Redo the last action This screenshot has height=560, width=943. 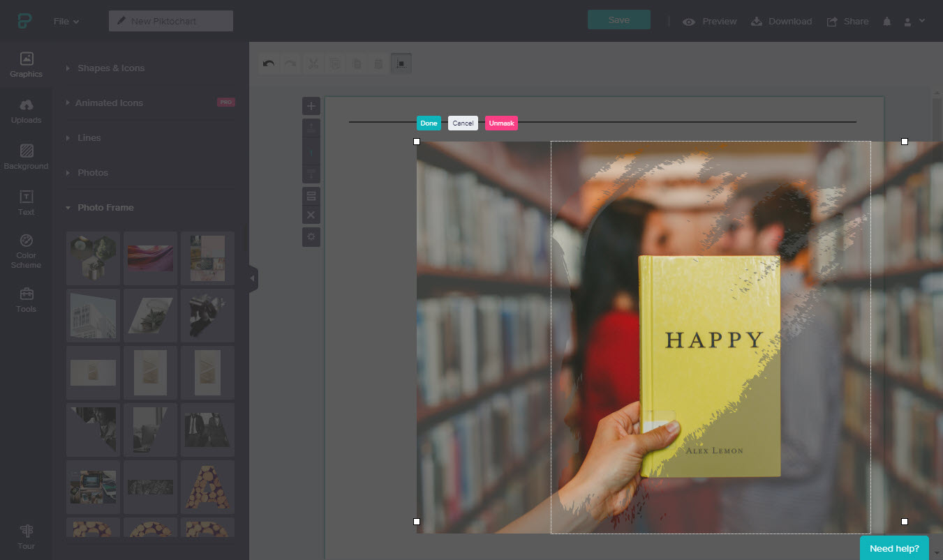tap(290, 64)
